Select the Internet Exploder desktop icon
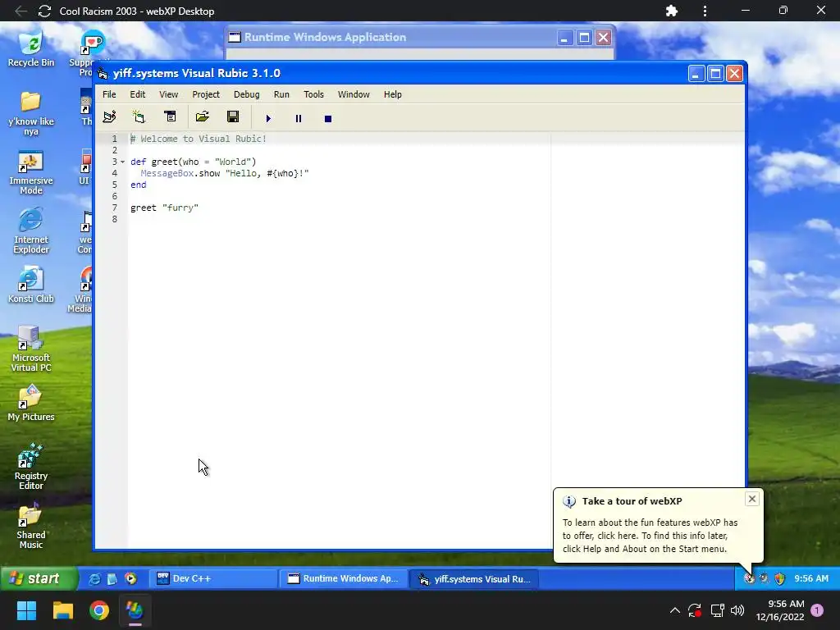840x630 pixels. tap(31, 231)
